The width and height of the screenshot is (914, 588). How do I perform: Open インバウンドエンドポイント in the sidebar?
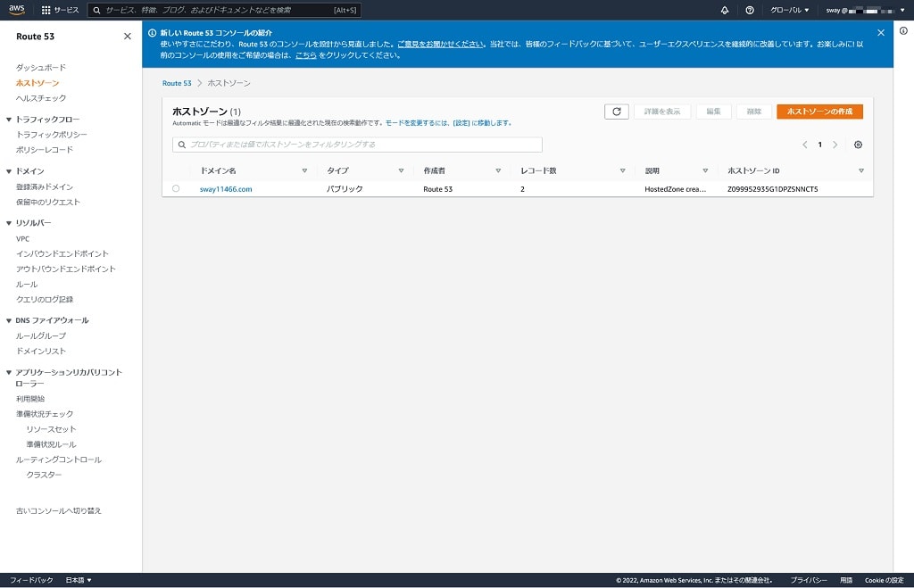point(62,254)
